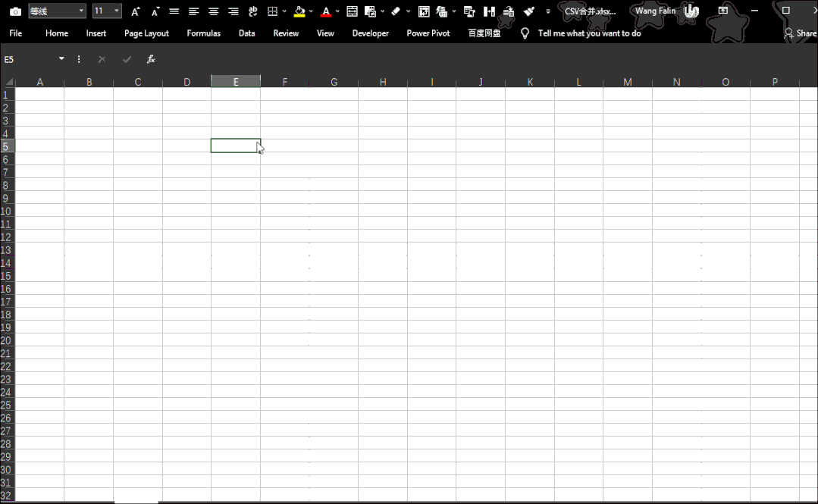This screenshot has height=504, width=818.
Task: Click the three-dot name box resize handle
Action: point(79,59)
